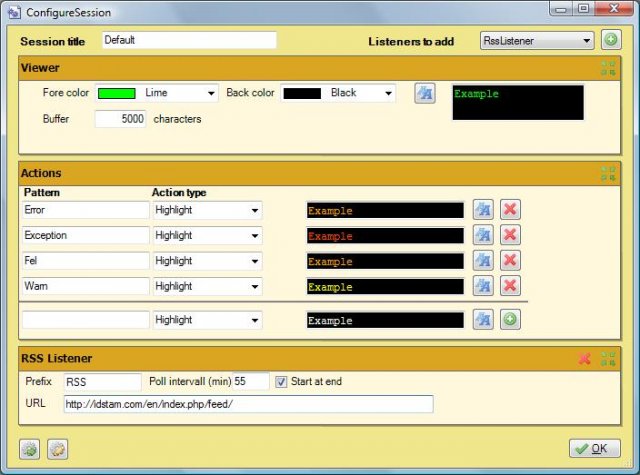
Task: Remove the Warn pattern action
Action: [510, 286]
